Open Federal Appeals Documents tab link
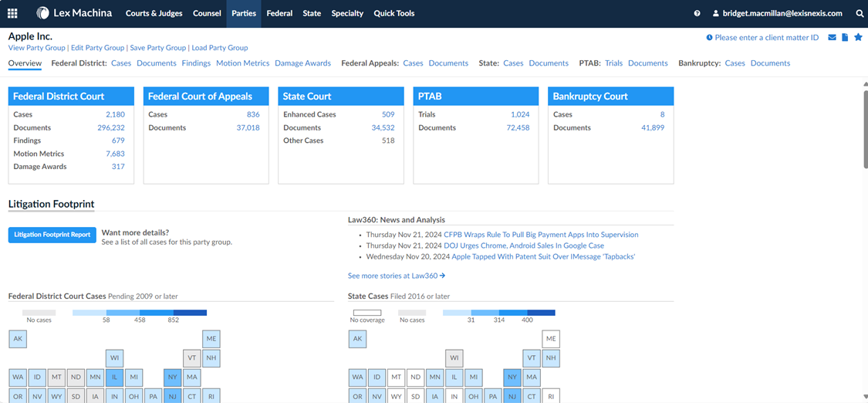The height and width of the screenshot is (403, 868). tap(448, 63)
